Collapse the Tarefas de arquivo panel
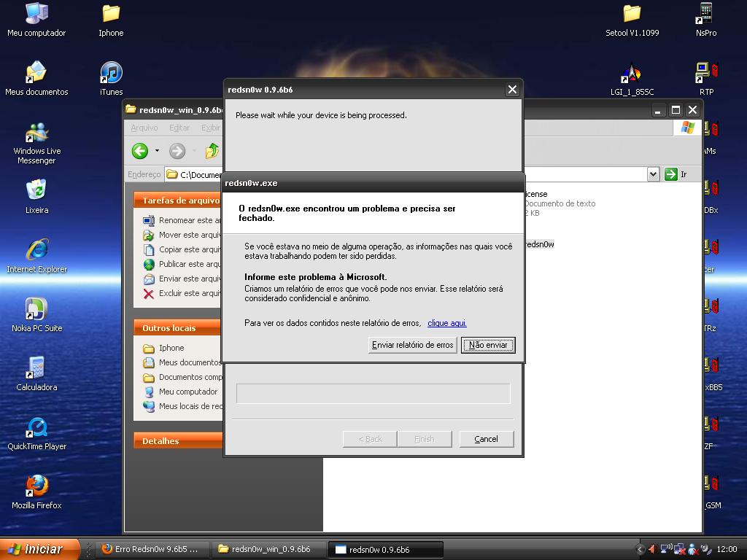Viewport: 747px width, 560px height. (x=178, y=201)
